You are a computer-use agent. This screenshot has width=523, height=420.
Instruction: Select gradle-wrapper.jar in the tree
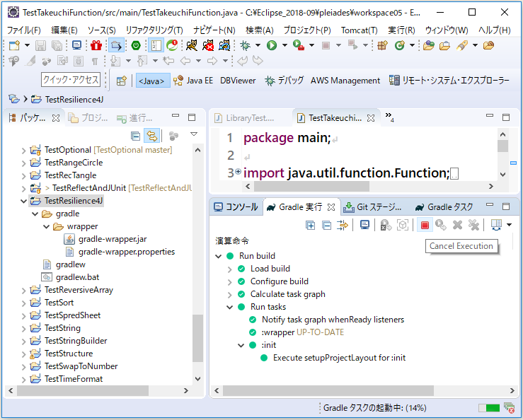point(113,239)
